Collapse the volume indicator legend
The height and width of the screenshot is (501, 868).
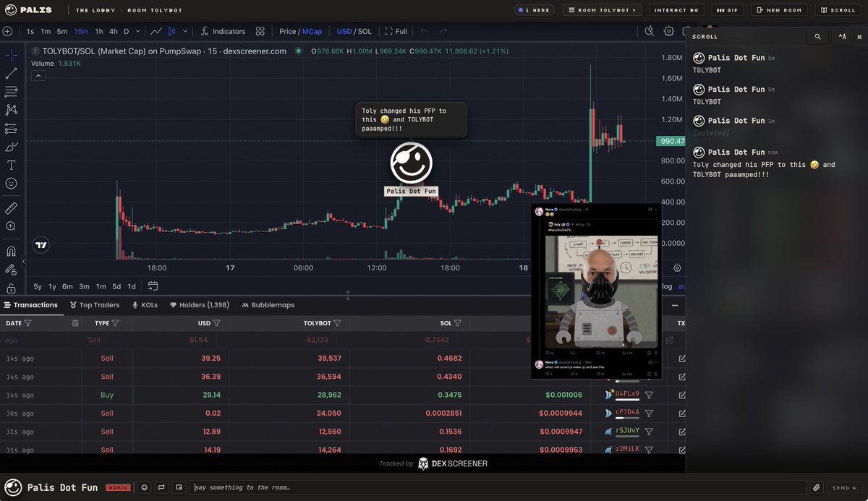click(38, 75)
